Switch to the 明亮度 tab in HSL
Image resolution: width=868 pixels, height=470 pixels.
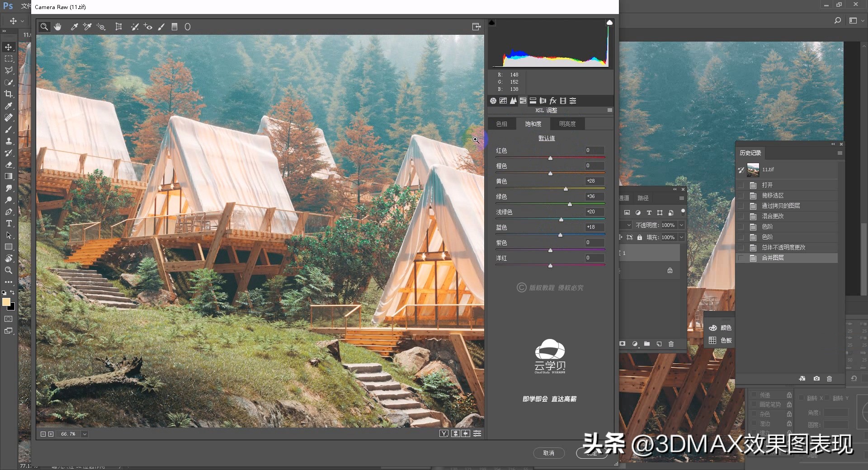567,123
